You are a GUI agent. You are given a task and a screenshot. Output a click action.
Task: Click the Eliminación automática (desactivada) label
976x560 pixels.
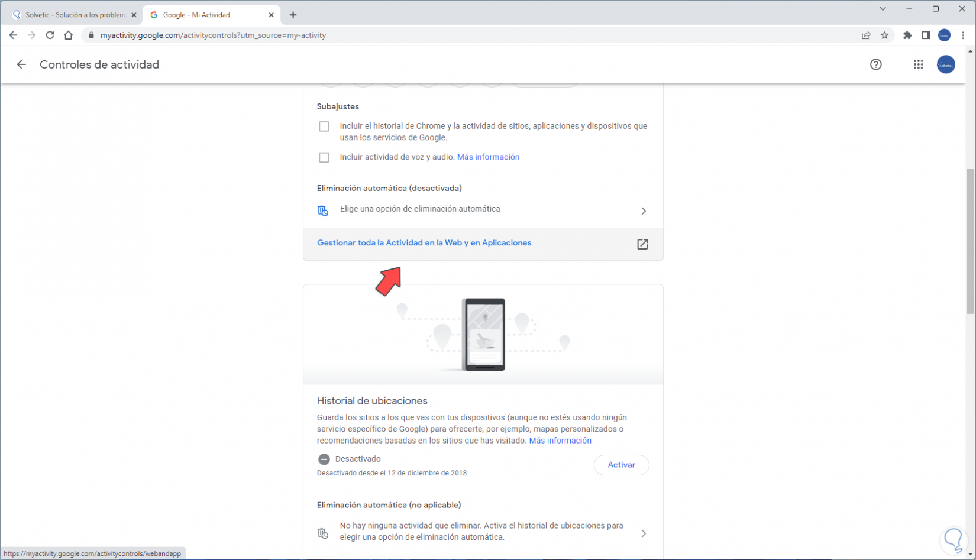(x=389, y=189)
